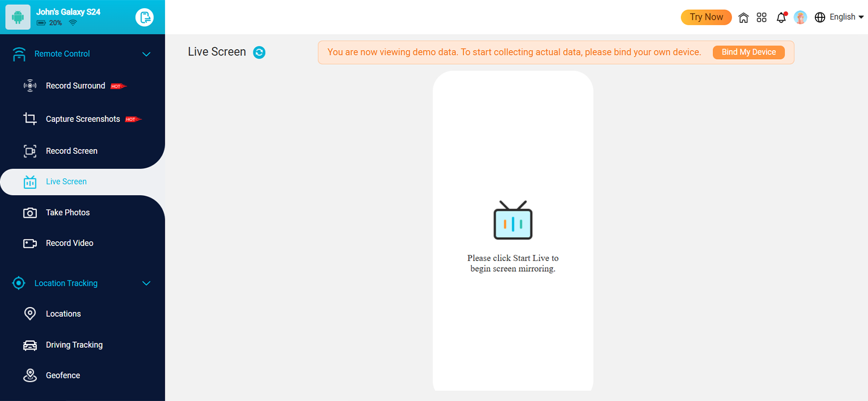Open the apps grid icon
The image size is (868, 401).
[762, 17]
